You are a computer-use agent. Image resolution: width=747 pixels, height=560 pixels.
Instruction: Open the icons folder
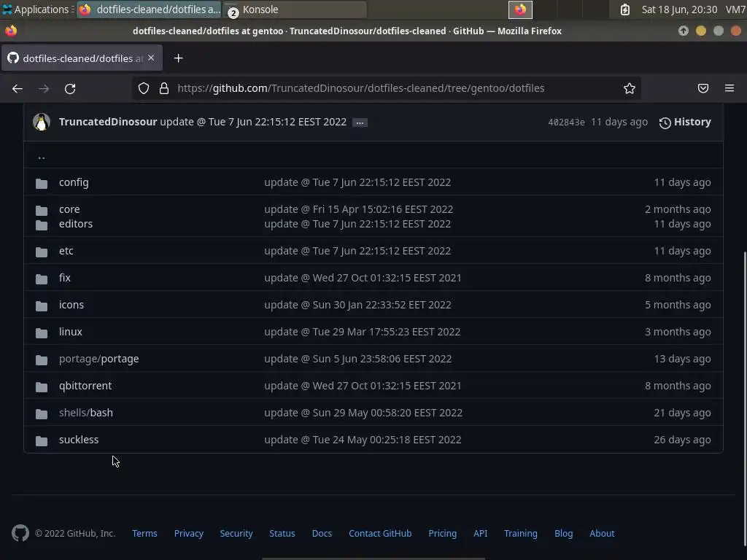click(71, 305)
